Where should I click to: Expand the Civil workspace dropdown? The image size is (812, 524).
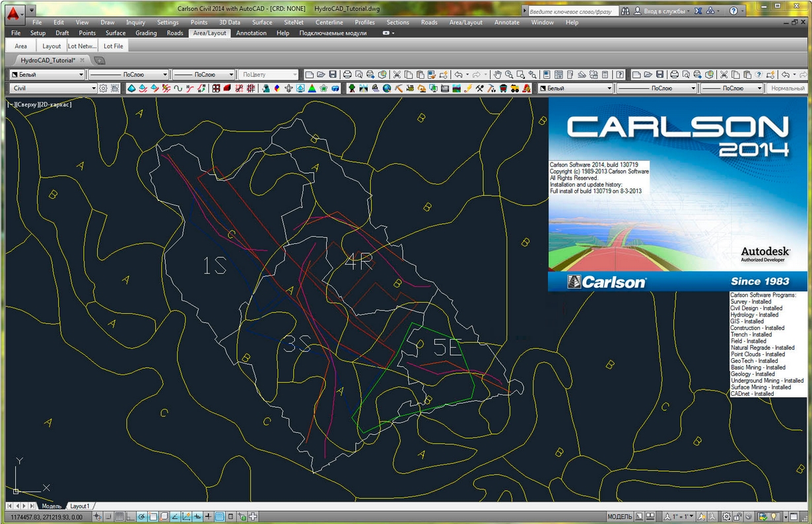[x=54, y=88]
